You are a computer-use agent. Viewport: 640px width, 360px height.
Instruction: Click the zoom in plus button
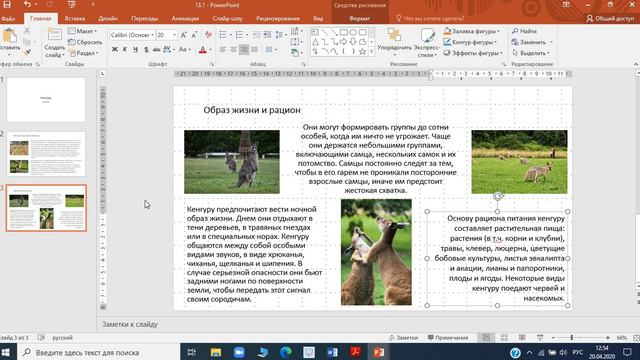[x=607, y=338]
